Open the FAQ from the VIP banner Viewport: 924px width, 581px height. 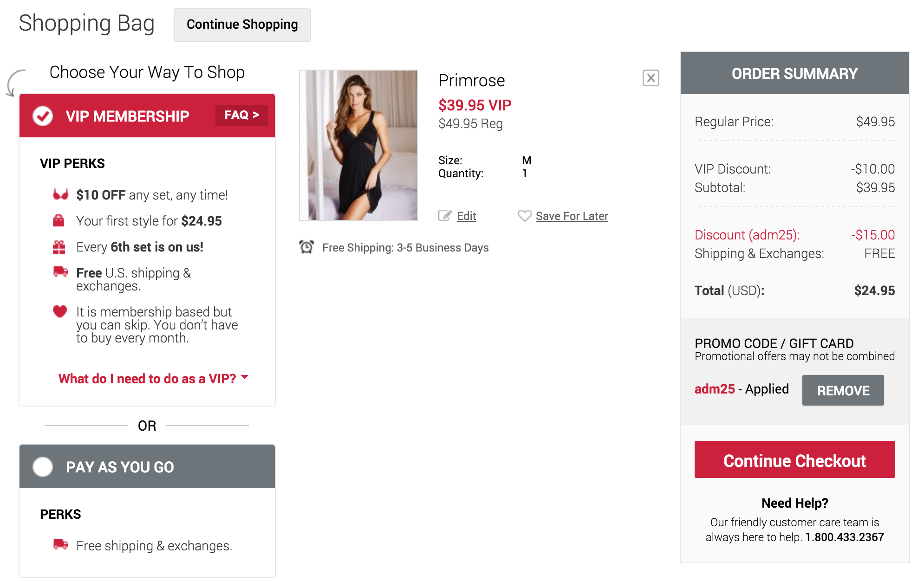[x=241, y=115]
